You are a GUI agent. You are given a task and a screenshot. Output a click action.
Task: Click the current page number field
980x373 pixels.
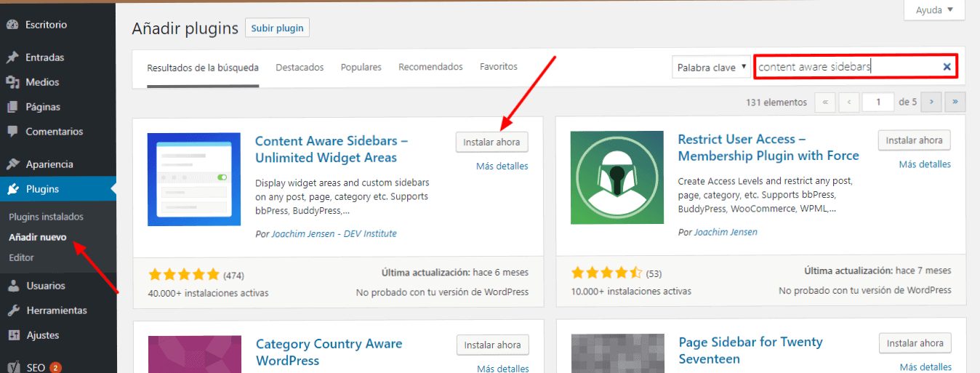coord(878,103)
